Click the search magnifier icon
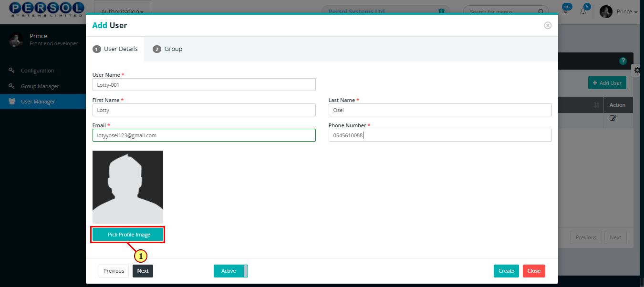This screenshot has height=287, width=644. (541, 11)
